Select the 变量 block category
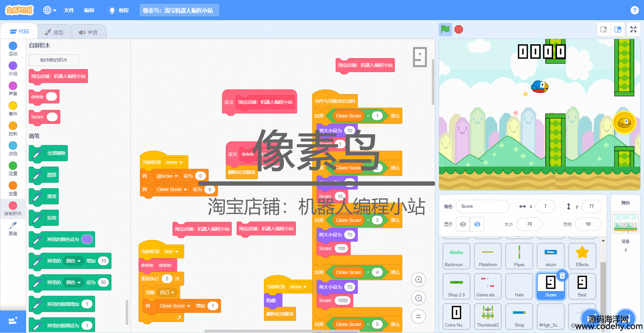This screenshot has width=644, height=333. [x=13, y=188]
